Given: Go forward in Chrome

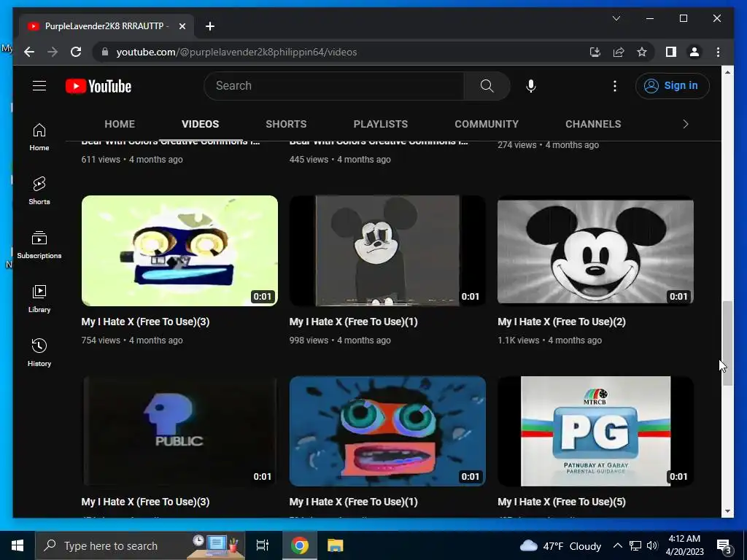Looking at the screenshot, I should [53, 52].
